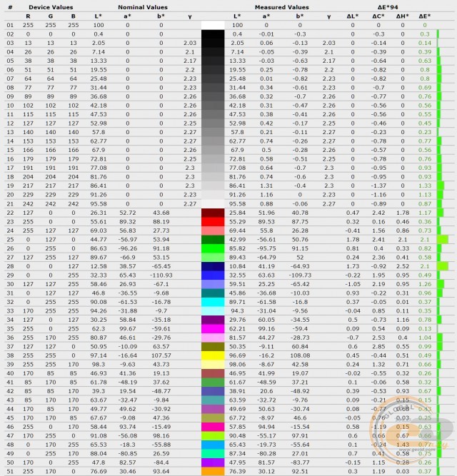
Task: Select nominal L* value 2.05 in row 03
Action: click(x=99, y=43)
